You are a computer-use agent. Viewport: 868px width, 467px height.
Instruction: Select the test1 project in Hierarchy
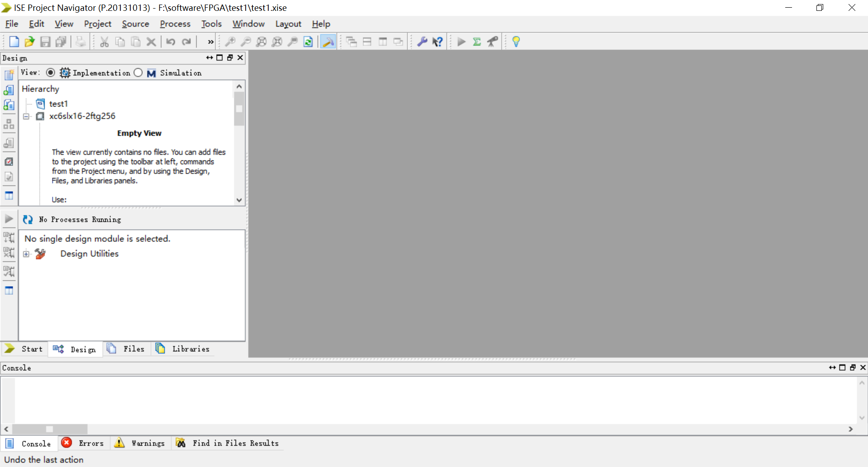tap(58, 104)
